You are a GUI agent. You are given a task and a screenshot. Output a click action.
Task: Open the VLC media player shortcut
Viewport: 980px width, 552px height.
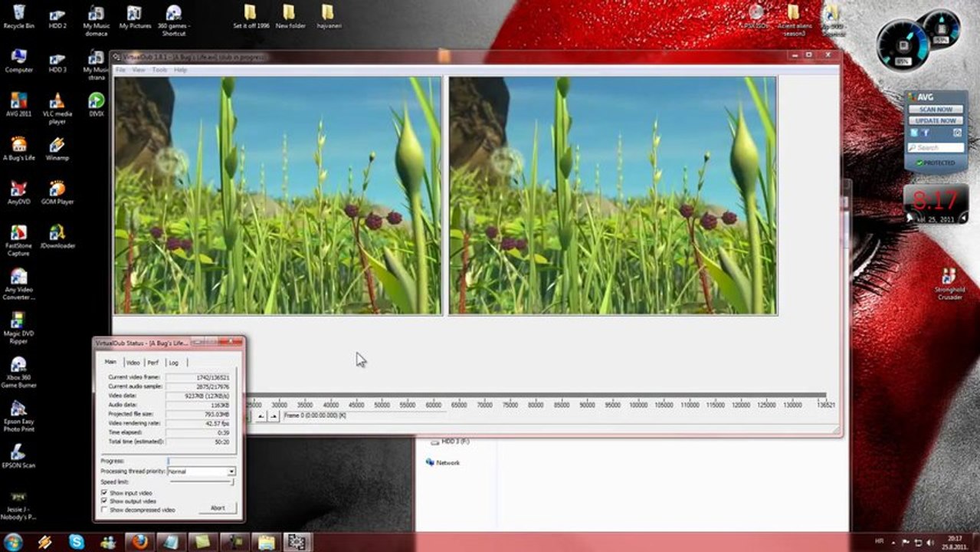pos(57,107)
